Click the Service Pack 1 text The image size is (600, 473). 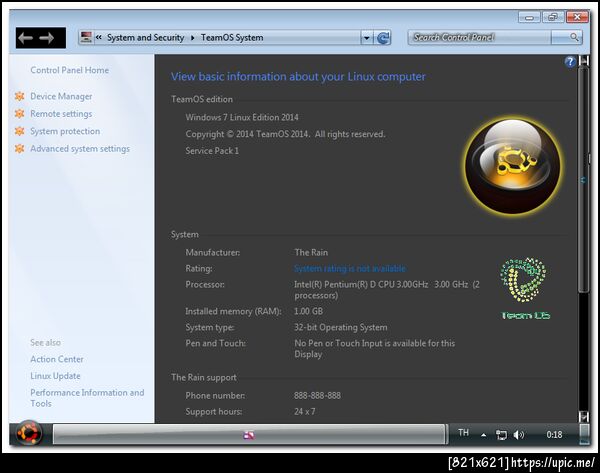(212, 151)
